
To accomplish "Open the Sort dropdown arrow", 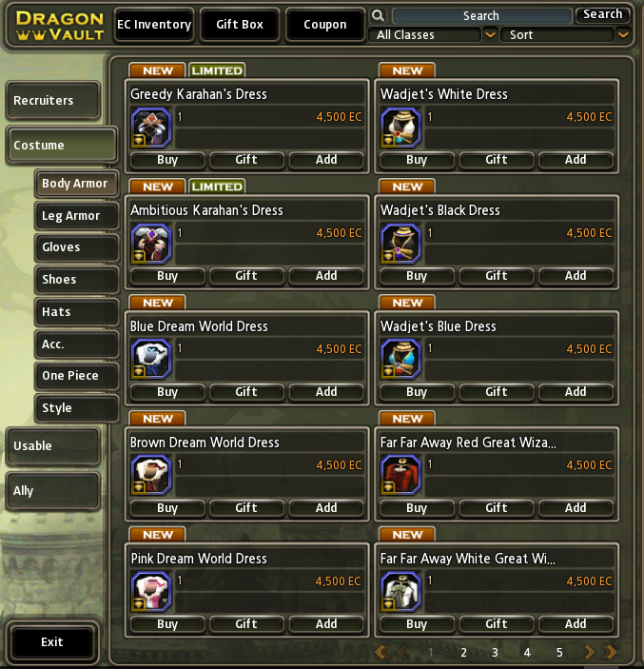I will pos(623,34).
